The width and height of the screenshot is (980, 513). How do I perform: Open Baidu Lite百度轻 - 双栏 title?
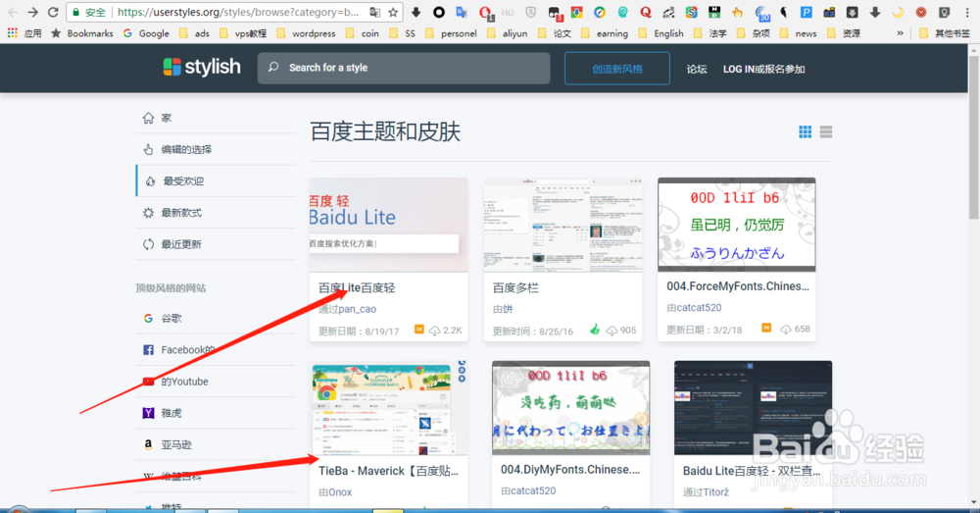[x=751, y=471]
